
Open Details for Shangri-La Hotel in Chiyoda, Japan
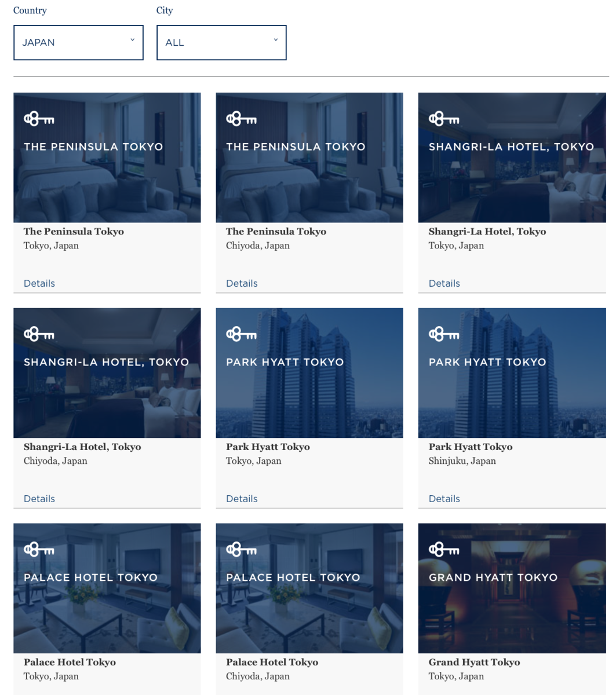[x=39, y=499]
